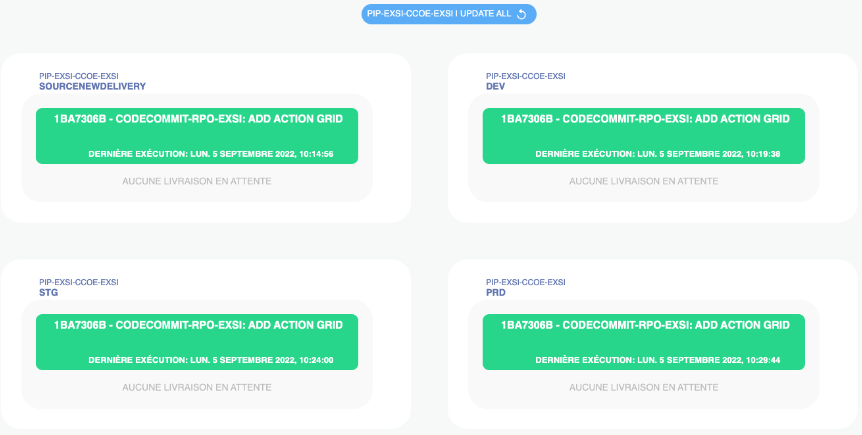Click the PIP-EXSI-CCOE-EXSI Update All button

click(449, 14)
